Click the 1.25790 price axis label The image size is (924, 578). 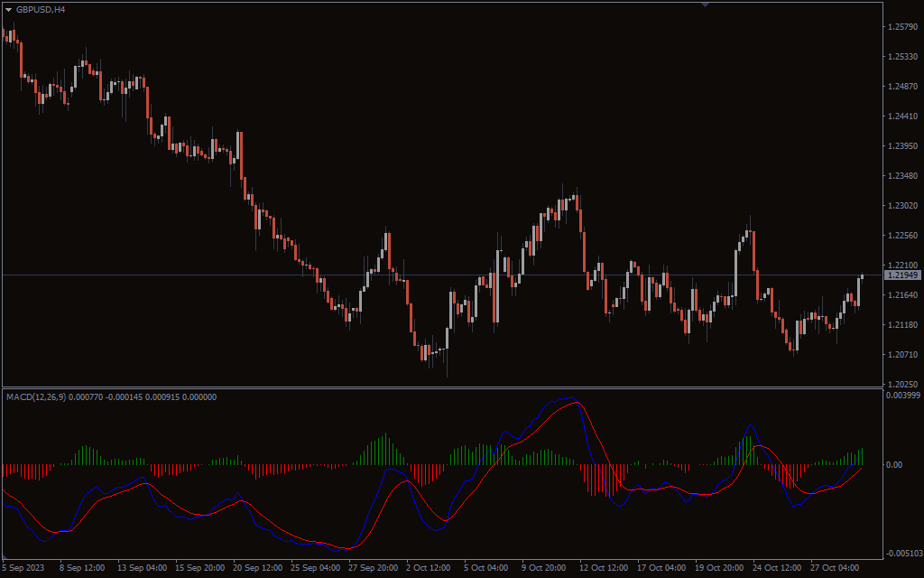coord(902,27)
